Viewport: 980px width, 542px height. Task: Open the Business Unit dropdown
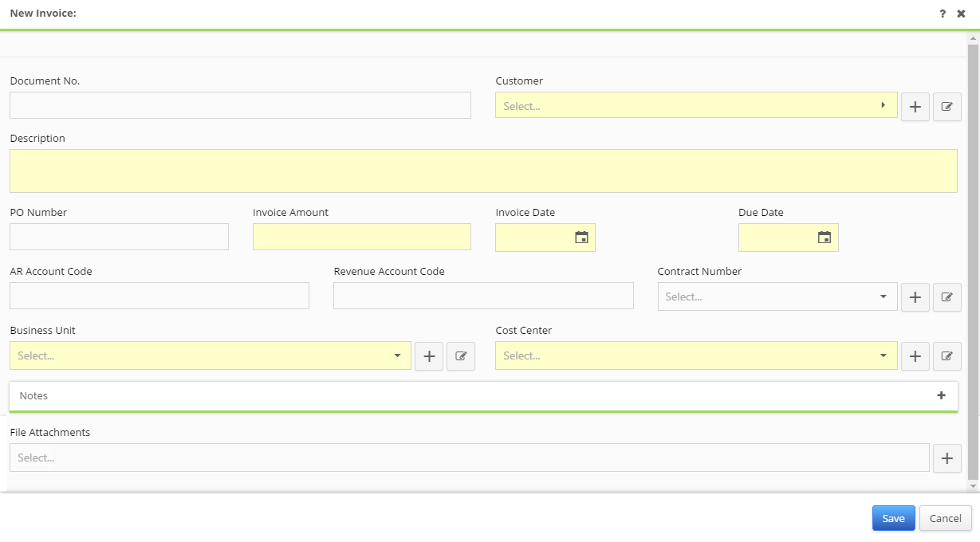[x=399, y=355]
